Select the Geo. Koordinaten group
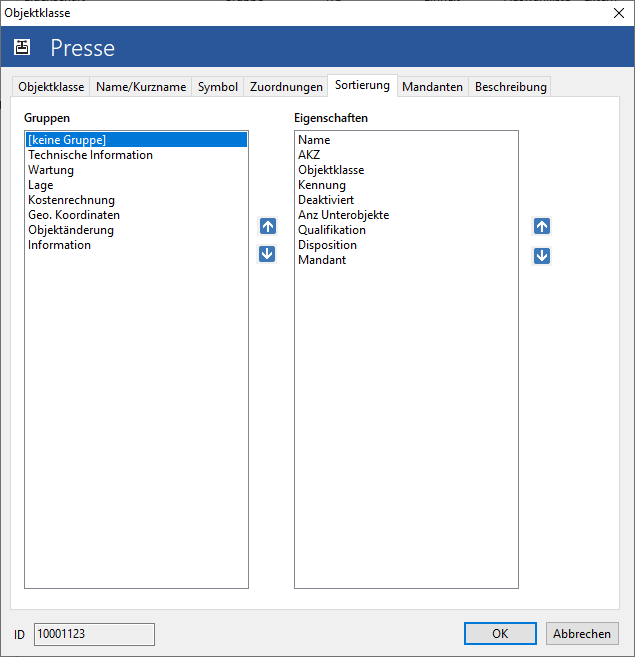This screenshot has width=635, height=657. [x=137, y=215]
